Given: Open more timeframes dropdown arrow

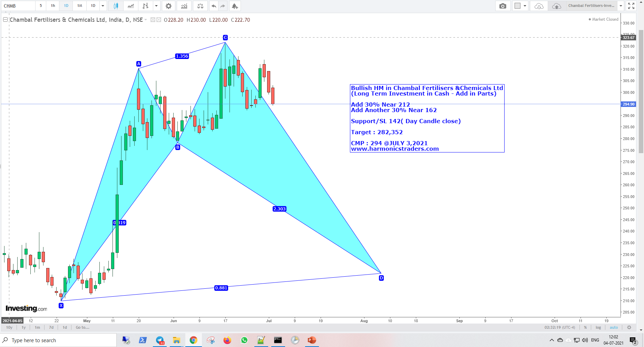Looking at the screenshot, I should 103,6.
